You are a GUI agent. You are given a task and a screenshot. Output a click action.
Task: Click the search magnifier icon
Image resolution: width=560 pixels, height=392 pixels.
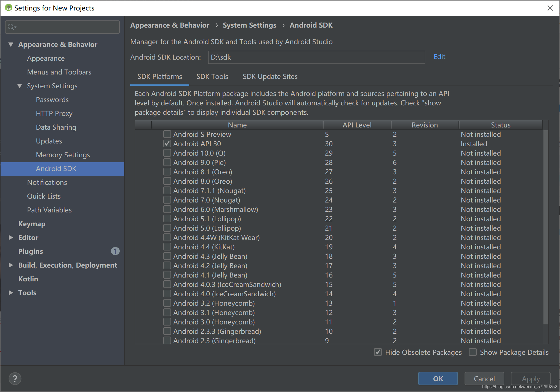click(12, 27)
